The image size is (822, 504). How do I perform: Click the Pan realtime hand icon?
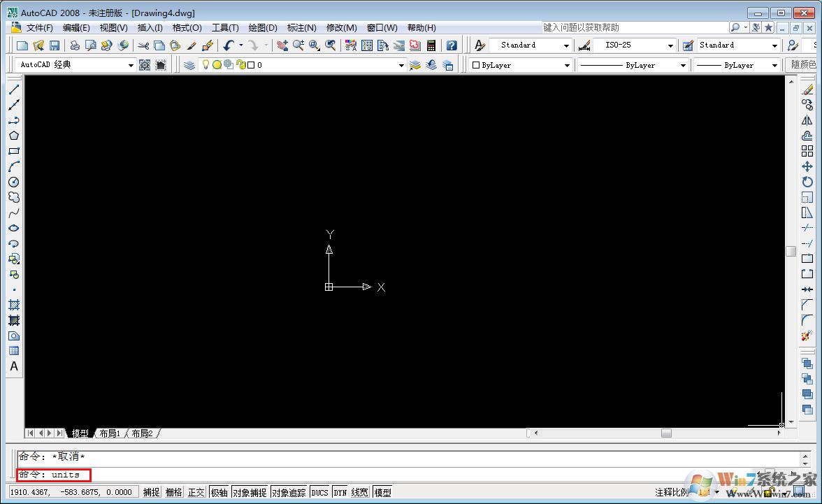(282, 45)
